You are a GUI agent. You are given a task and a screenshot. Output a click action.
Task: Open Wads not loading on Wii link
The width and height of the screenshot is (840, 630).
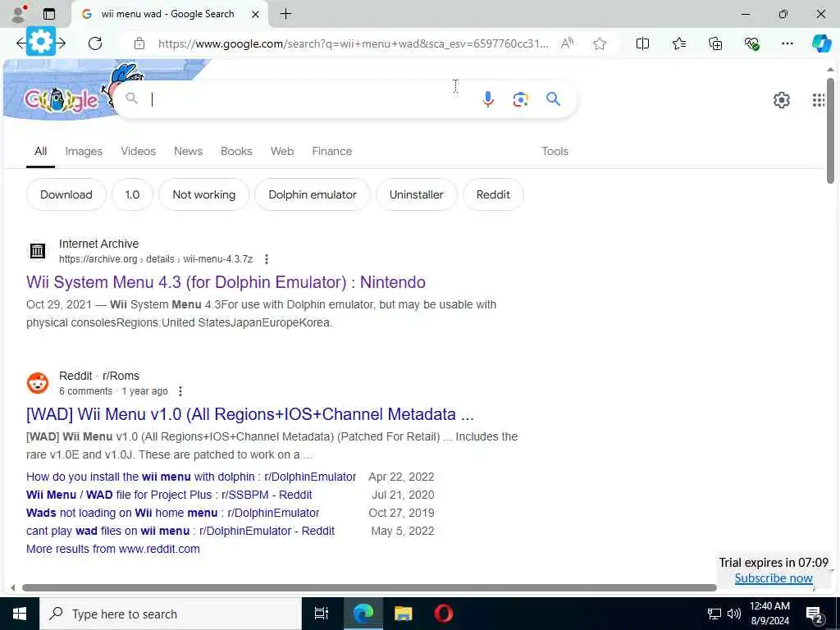point(172,513)
